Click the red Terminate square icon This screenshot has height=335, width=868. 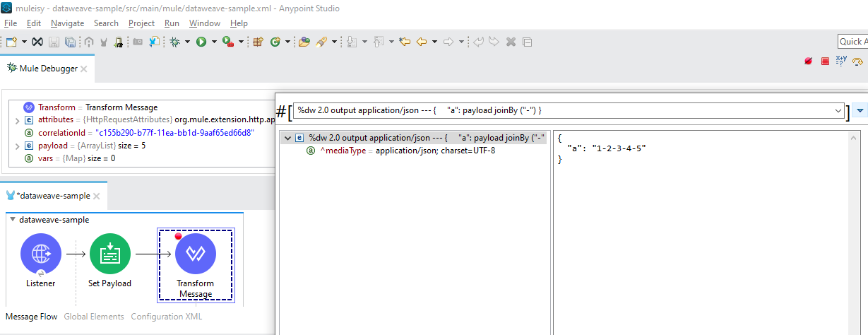(825, 61)
